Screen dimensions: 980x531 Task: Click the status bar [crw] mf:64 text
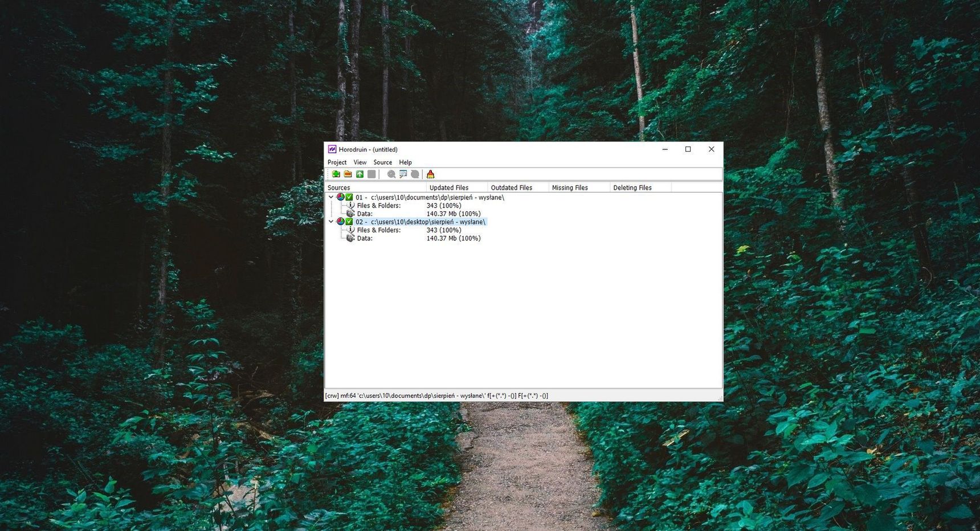tap(436, 396)
